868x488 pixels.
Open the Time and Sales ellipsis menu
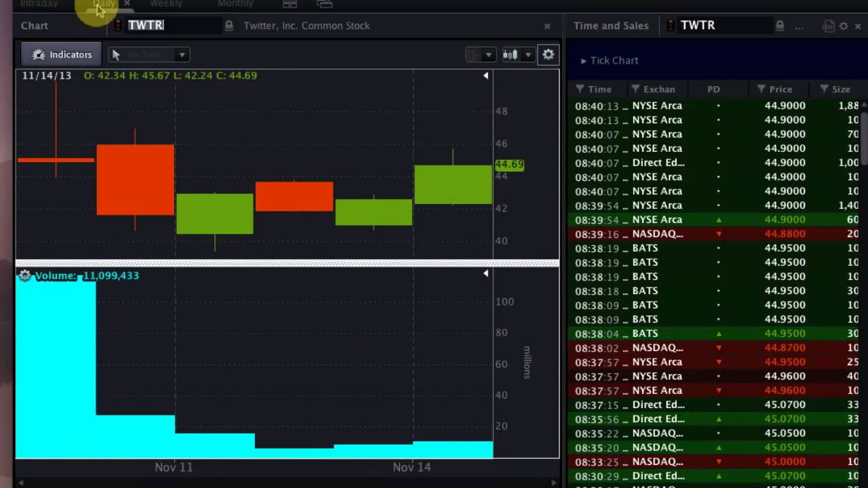pyautogui.click(x=799, y=26)
